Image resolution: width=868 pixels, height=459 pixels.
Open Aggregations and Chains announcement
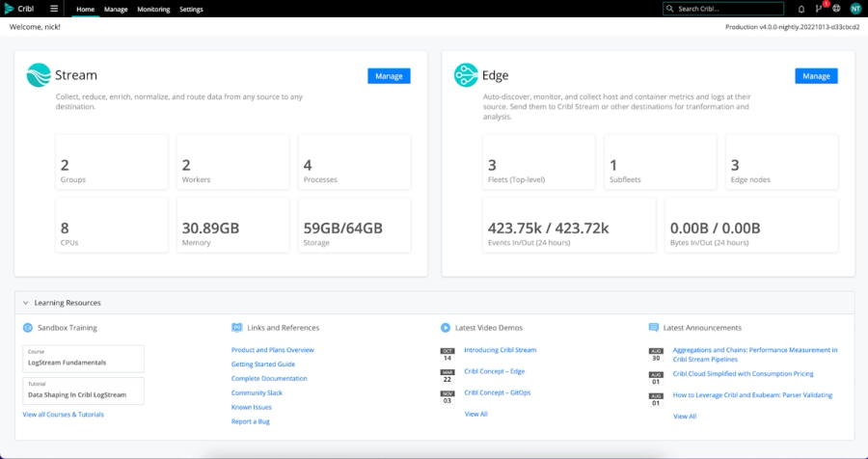(x=755, y=355)
